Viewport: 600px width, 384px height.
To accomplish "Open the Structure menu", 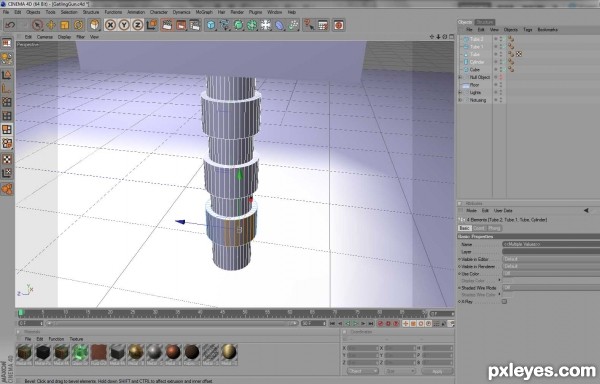I will [91, 12].
